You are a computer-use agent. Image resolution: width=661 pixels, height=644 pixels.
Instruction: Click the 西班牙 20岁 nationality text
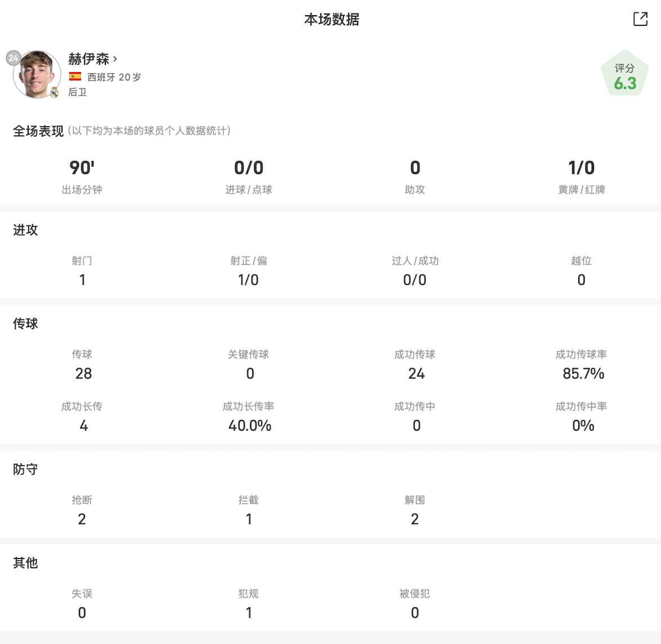114,77
